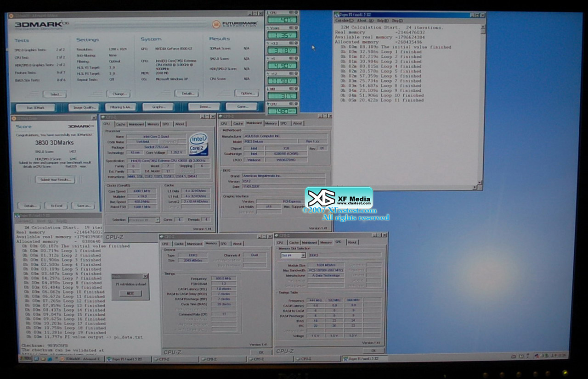Click the Graphs button in 3DMark06
The image size is (588, 379).
[x=158, y=107]
